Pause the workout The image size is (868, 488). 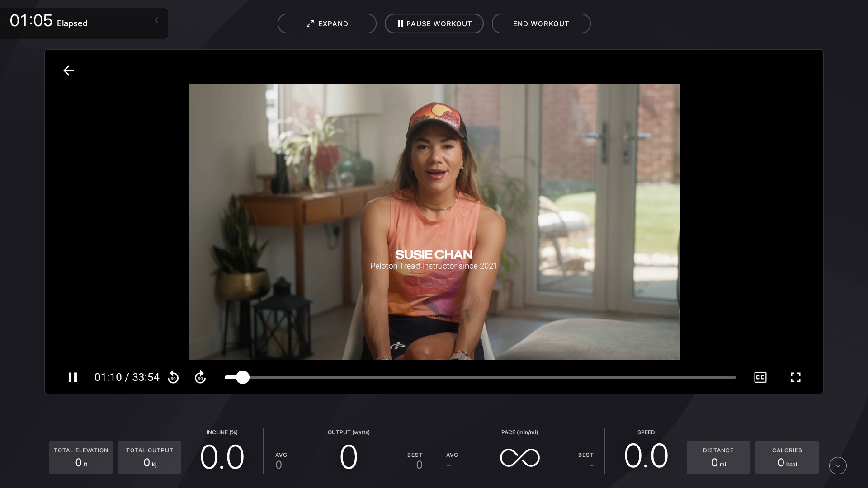coord(434,23)
